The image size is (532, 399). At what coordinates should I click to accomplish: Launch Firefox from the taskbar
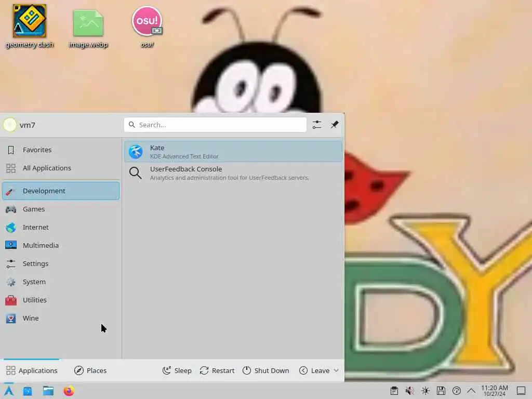(x=69, y=391)
